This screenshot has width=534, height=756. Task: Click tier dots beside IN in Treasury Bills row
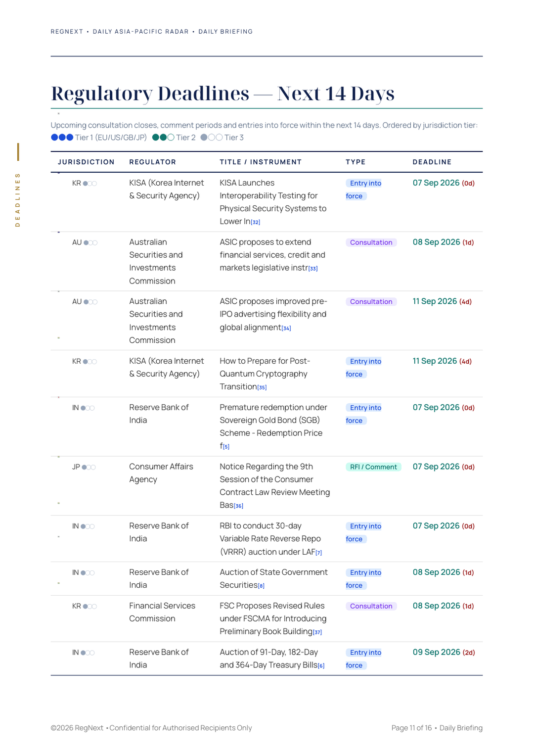pos(88,653)
